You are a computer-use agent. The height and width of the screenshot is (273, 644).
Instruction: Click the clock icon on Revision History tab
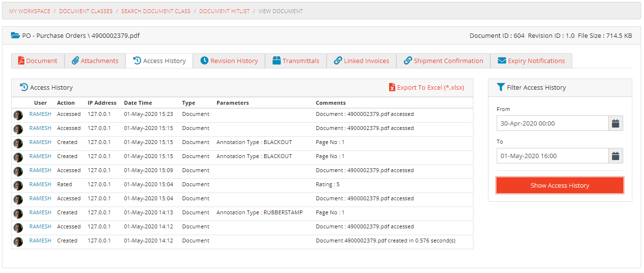[204, 61]
